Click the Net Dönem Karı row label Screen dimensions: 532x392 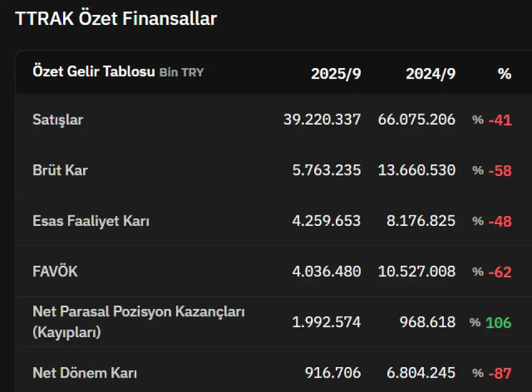pyautogui.click(x=85, y=373)
